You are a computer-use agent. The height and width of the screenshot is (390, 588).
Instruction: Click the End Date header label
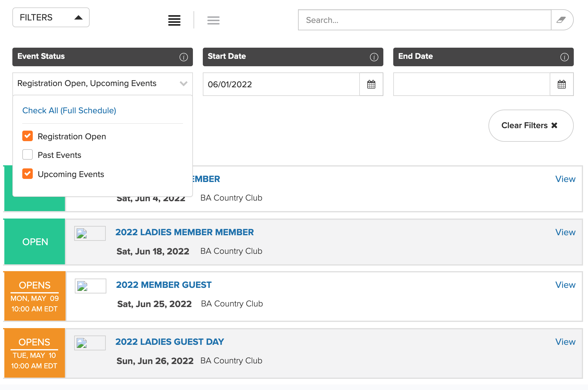(x=415, y=56)
